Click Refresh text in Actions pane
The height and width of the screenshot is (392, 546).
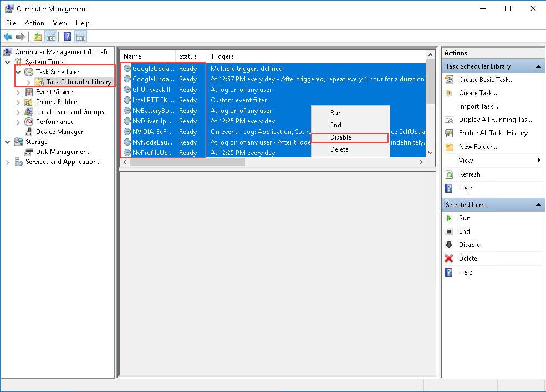(470, 174)
